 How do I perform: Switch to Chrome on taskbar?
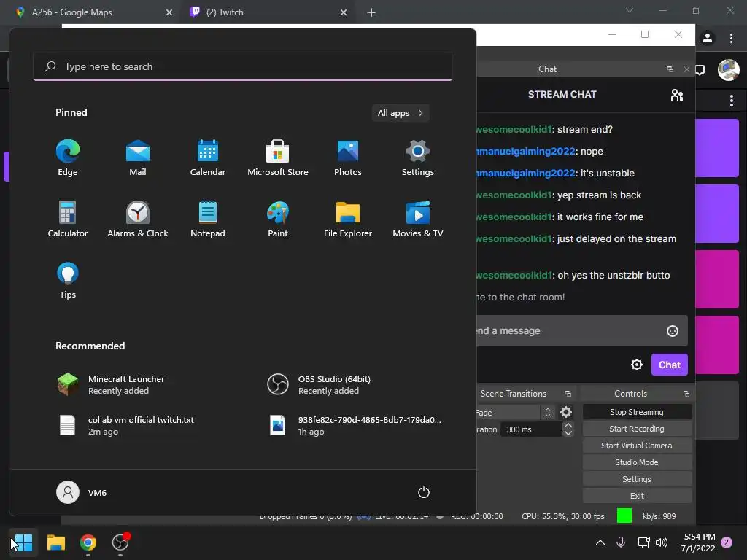[x=88, y=542]
